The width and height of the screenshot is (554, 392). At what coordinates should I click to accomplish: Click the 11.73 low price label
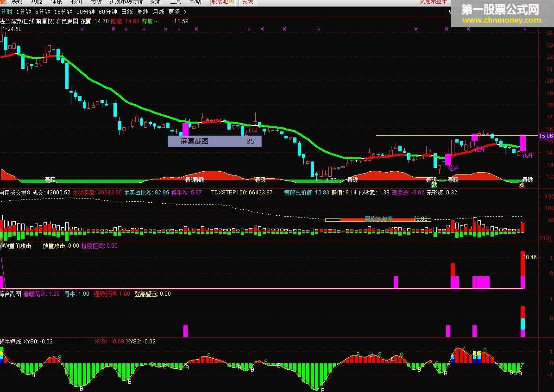(x=329, y=180)
